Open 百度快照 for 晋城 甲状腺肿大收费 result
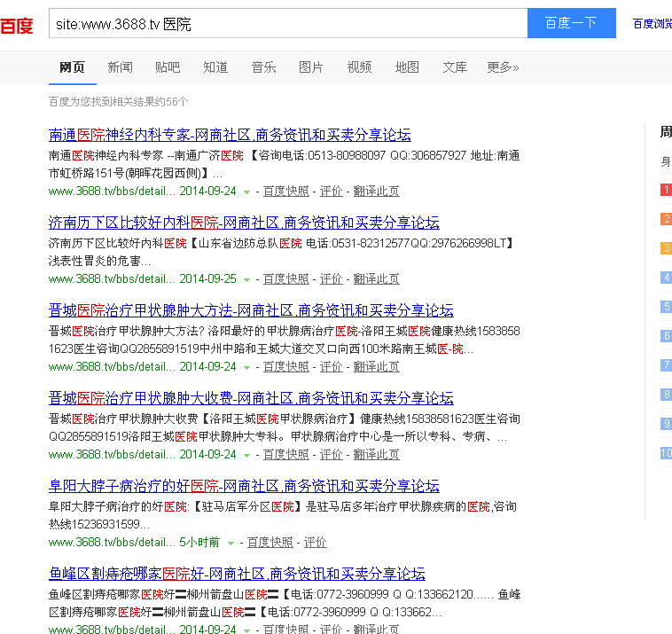The image size is (672, 634). (x=285, y=454)
